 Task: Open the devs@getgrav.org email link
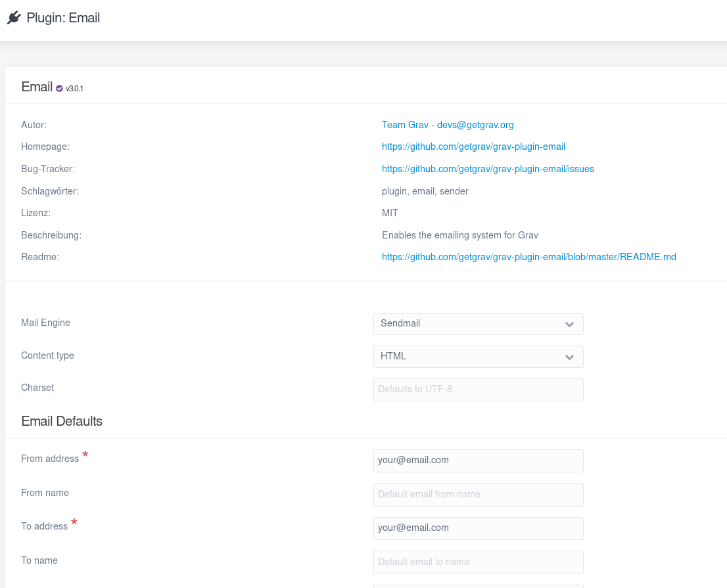pyautogui.click(x=475, y=125)
